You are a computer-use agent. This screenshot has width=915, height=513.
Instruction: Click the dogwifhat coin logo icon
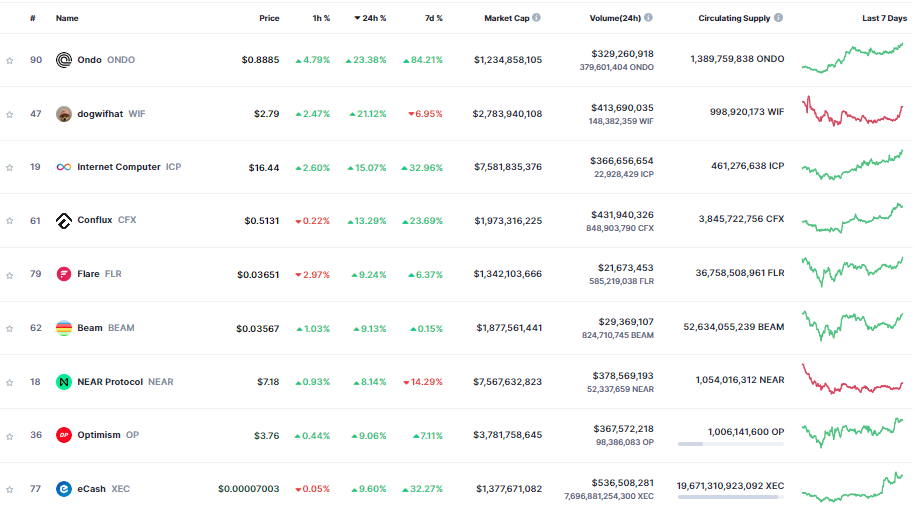[64, 114]
